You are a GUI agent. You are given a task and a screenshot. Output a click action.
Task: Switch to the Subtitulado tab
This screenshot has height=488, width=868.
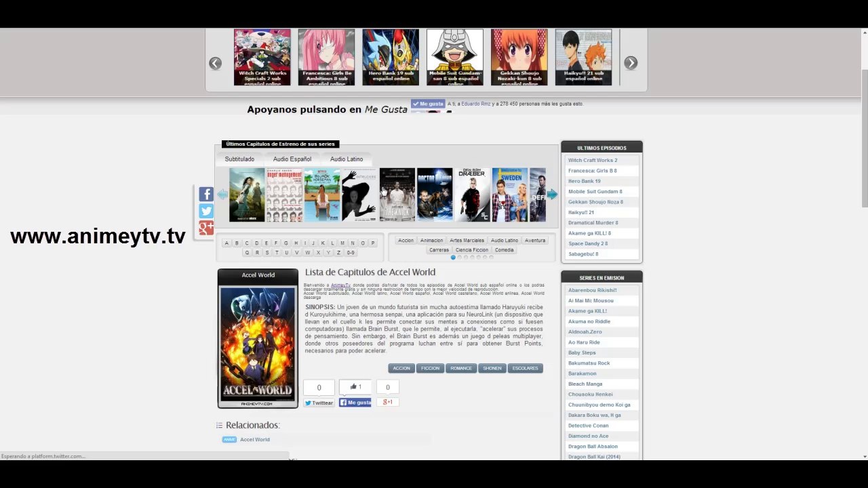click(239, 159)
